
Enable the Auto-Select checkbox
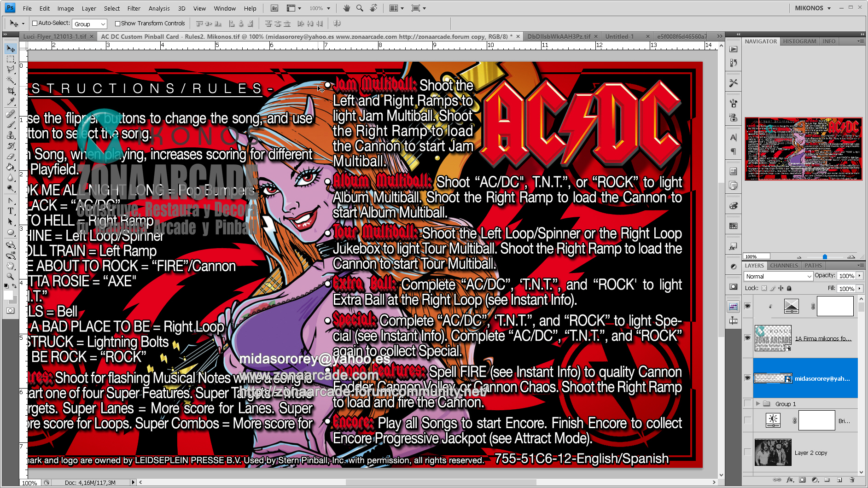click(35, 23)
